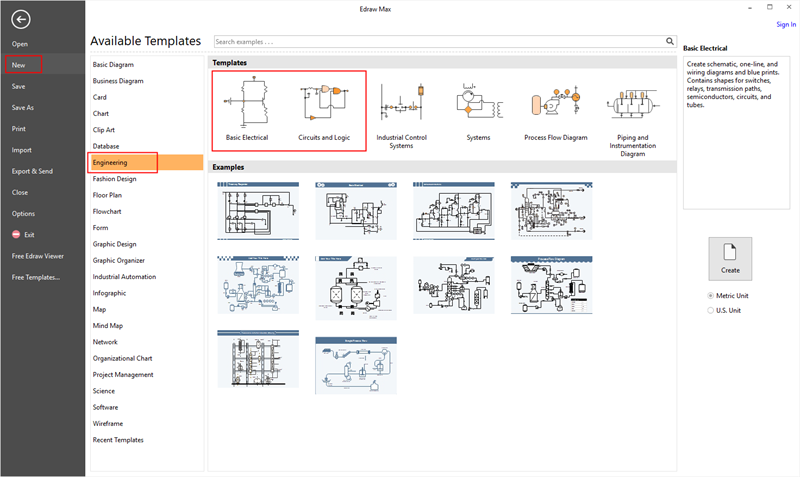Select Mind Map category
This screenshot has height=477, width=800.
point(108,326)
